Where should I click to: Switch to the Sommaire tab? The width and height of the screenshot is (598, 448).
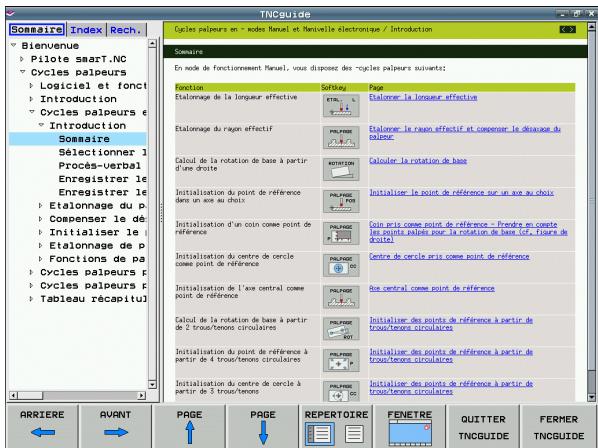pyautogui.click(x=37, y=29)
